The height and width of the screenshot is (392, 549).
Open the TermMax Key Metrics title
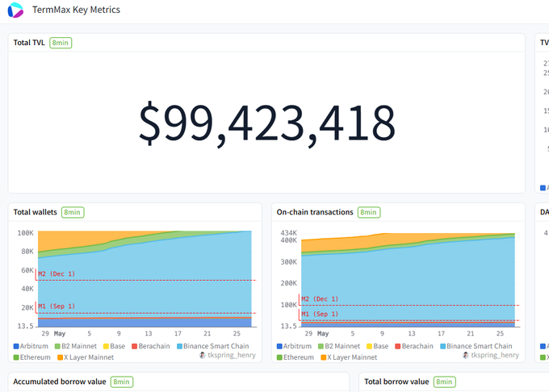[76, 10]
